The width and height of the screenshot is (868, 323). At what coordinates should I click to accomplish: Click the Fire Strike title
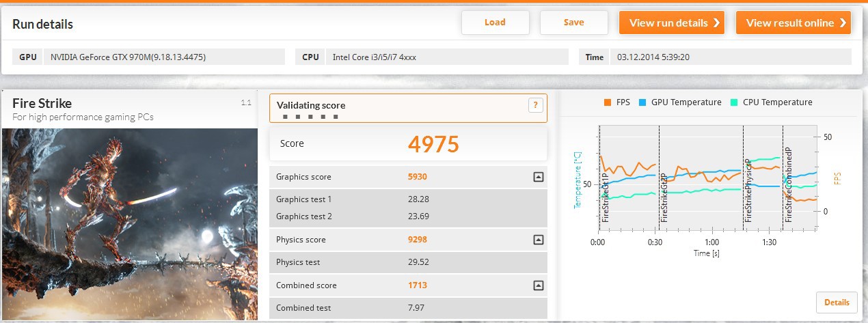coord(42,103)
